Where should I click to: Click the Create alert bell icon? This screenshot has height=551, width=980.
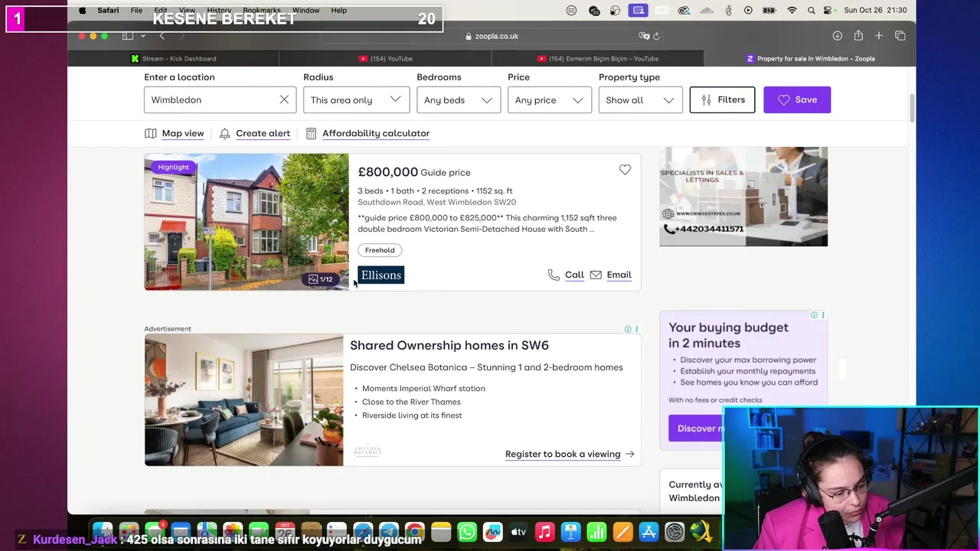tap(224, 133)
